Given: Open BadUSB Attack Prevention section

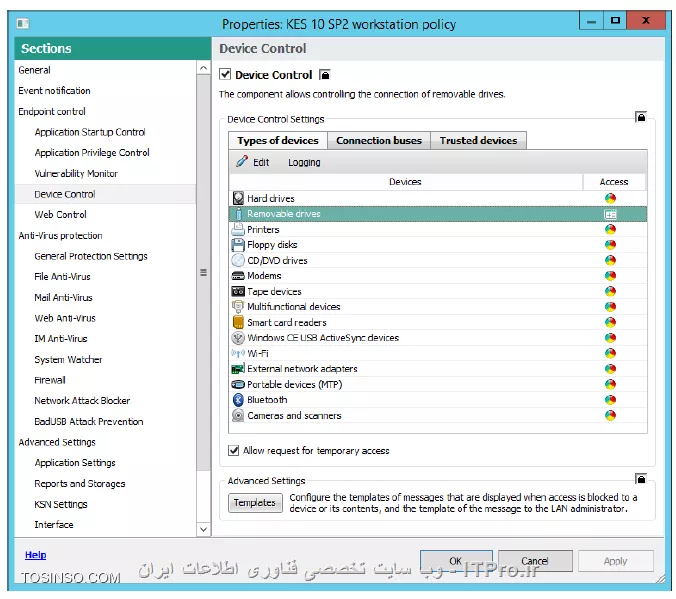Looking at the screenshot, I should pyautogui.click(x=89, y=421).
